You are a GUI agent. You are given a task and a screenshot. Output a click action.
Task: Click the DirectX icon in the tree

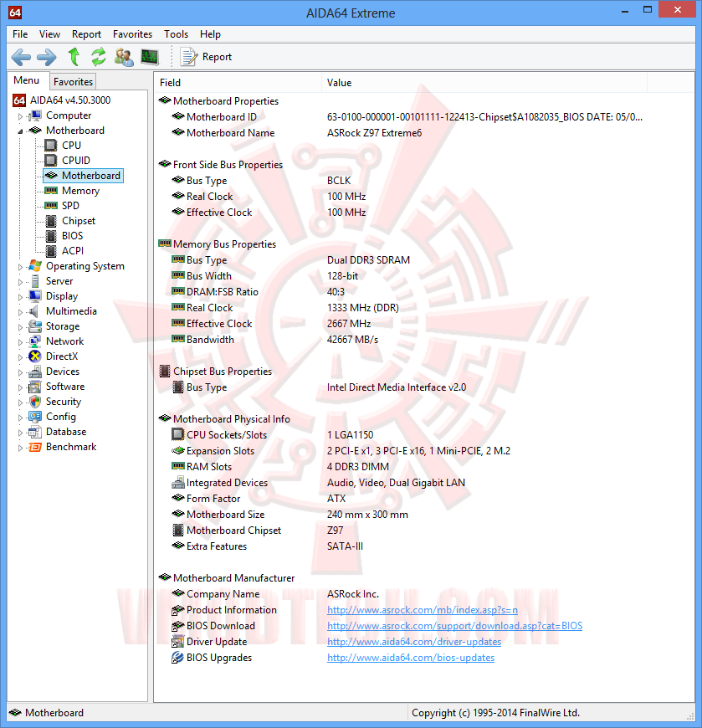(x=35, y=356)
